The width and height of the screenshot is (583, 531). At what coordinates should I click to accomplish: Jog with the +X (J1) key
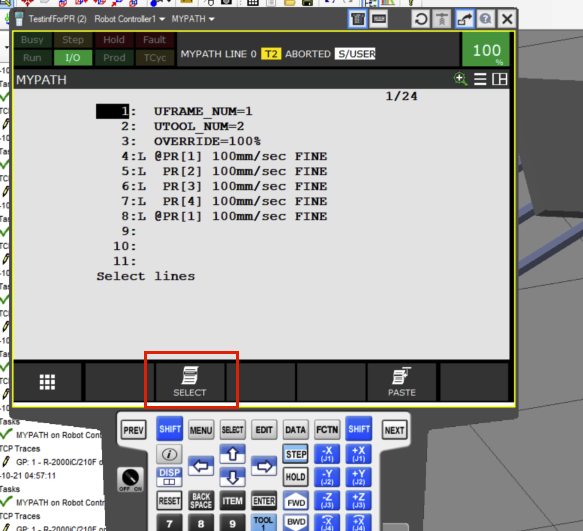359,454
